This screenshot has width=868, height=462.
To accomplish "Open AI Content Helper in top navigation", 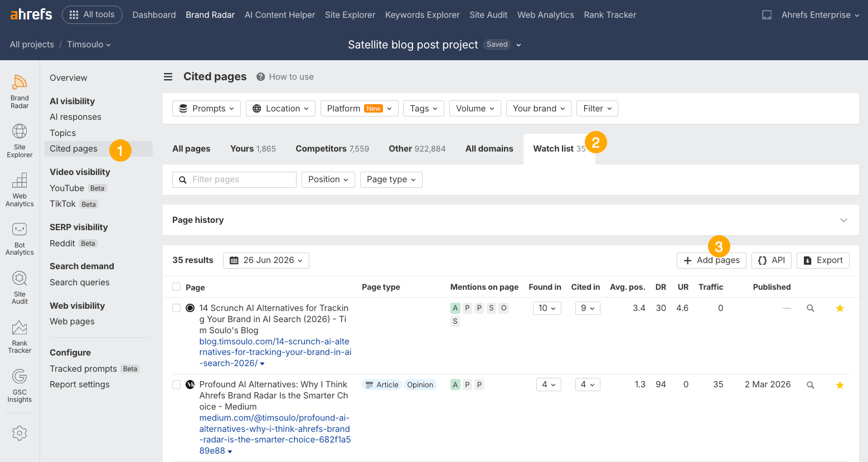I will [x=280, y=15].
